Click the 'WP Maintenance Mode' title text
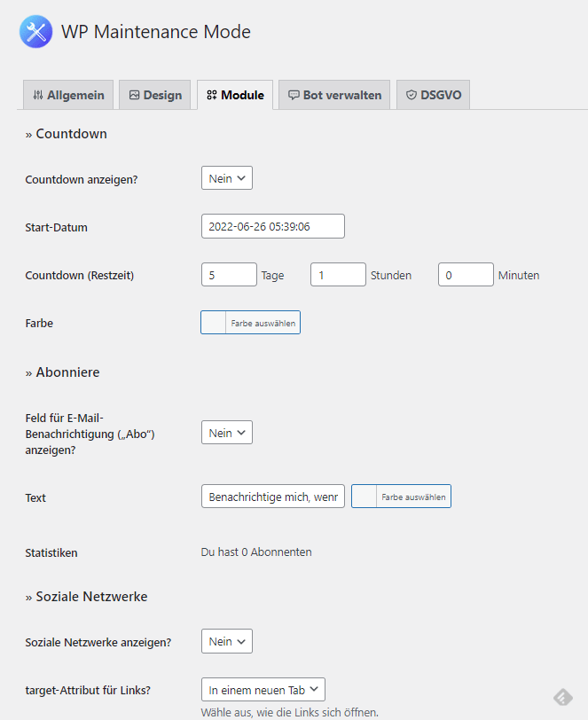 (156, 32)
